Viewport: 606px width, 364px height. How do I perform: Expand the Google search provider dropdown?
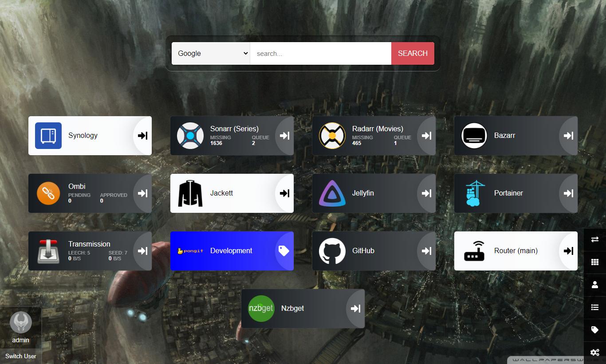[x=211, y=53]
